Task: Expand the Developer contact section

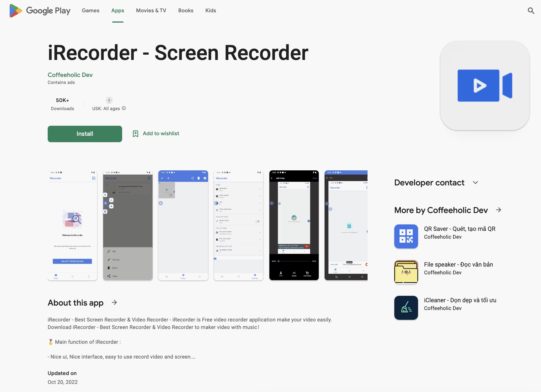Action: point(475,182)
